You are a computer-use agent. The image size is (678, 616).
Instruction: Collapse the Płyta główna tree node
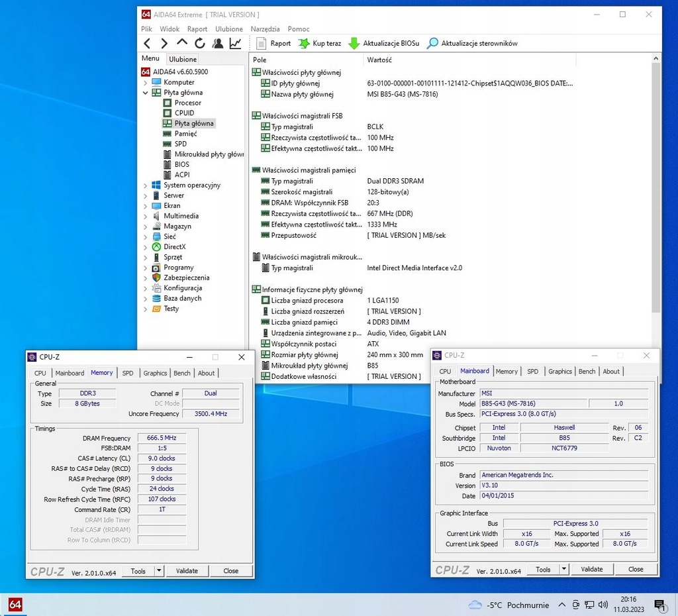click(x=146, y=93)
